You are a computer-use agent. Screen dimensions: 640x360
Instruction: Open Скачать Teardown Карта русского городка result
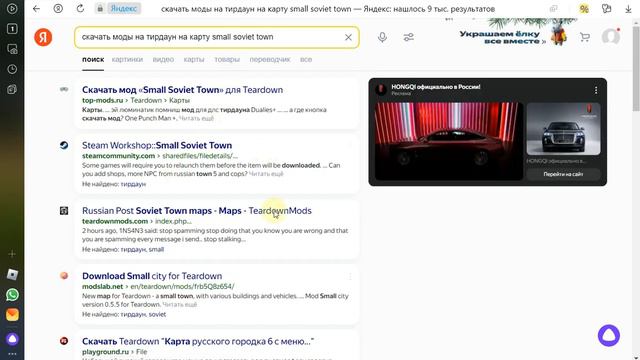coord(198,341)
